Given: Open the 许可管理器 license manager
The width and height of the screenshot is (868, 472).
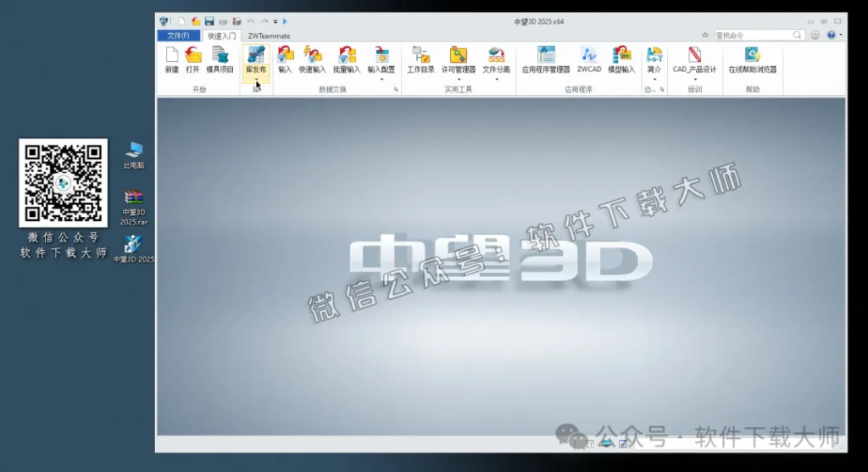Looking at the screenshot, I should click(459, 55).
